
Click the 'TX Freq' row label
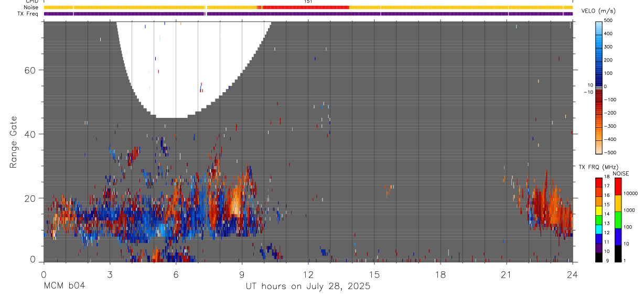(28, 14)
